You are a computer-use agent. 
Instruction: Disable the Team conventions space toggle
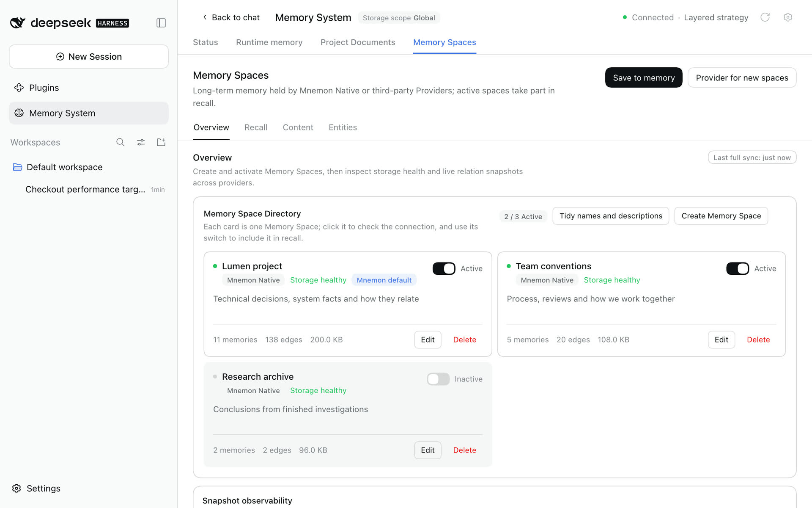click(x=738, y=268)
